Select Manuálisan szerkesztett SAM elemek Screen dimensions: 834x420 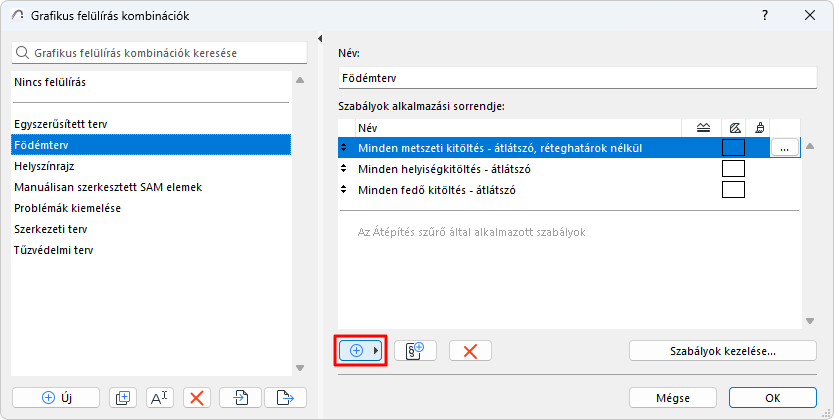[x=151, y=187]
